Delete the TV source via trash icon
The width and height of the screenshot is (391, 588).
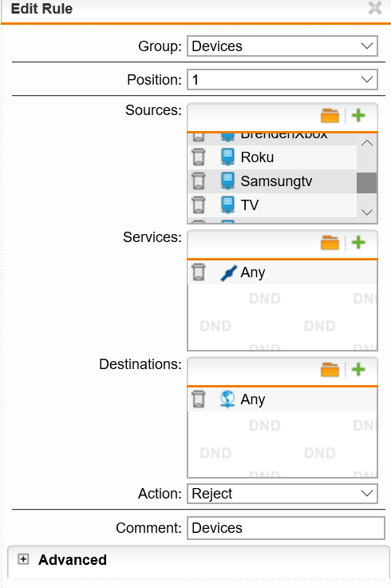[x=199, y=205]
